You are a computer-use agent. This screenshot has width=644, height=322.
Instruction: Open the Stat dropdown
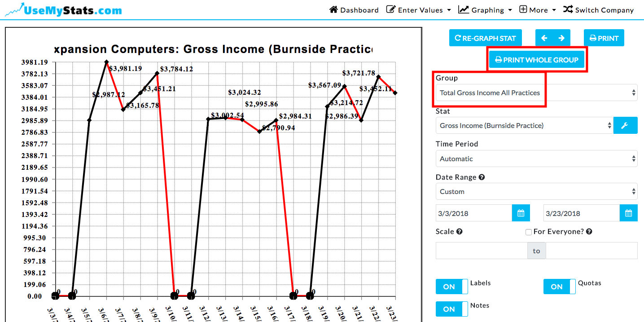click(524, 125)
